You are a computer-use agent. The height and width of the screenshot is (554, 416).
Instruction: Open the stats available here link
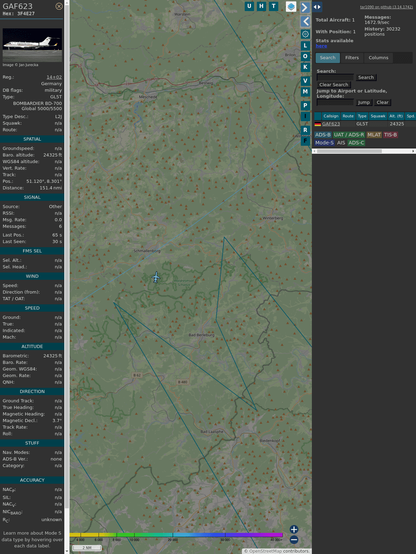(321, 46)
